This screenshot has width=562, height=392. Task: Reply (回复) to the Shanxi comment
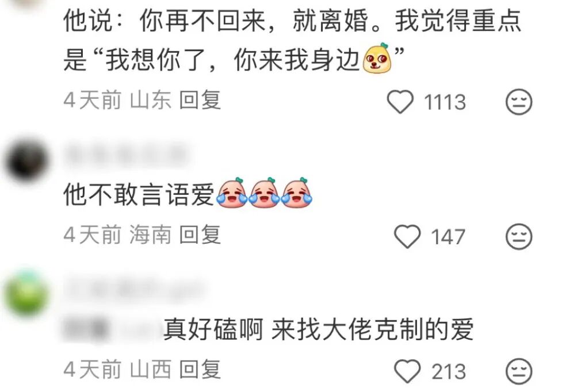pos(200,369)
